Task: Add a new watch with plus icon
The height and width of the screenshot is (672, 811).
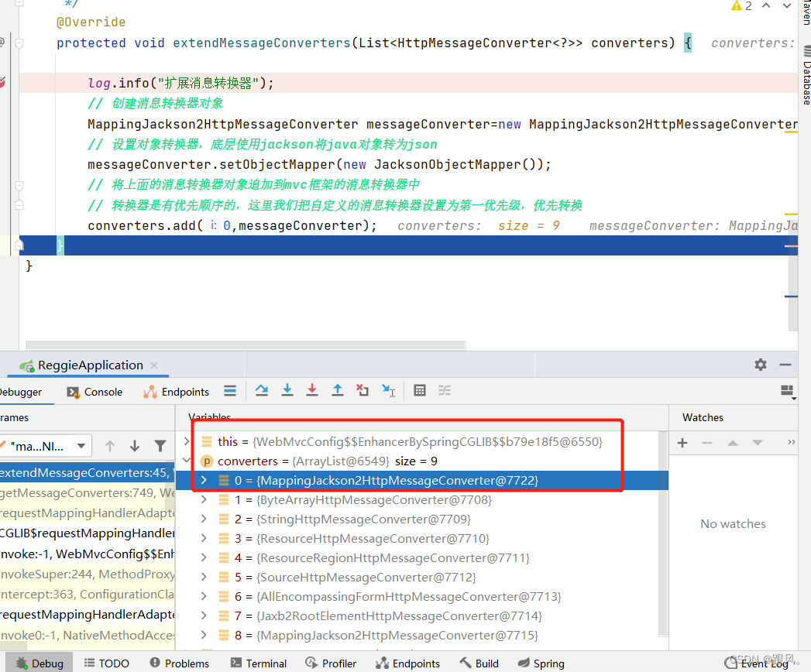Action: pos(682,443)
